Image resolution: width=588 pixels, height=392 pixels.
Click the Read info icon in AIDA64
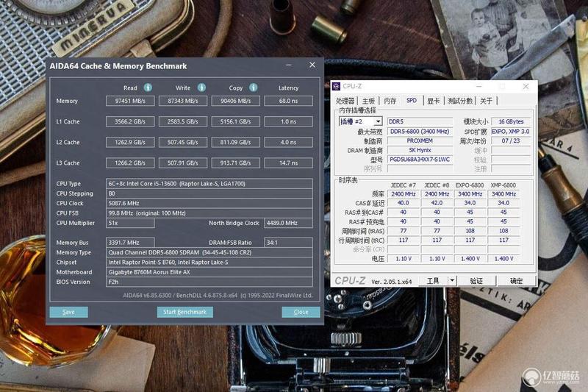[148, 88]
